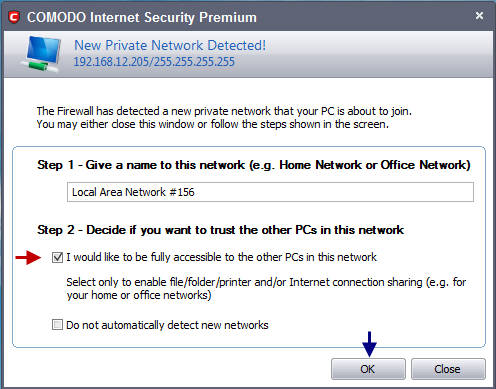
Task: Toggle the fully accessible to other PCs checkbox
Action: [x=57, y=257]
